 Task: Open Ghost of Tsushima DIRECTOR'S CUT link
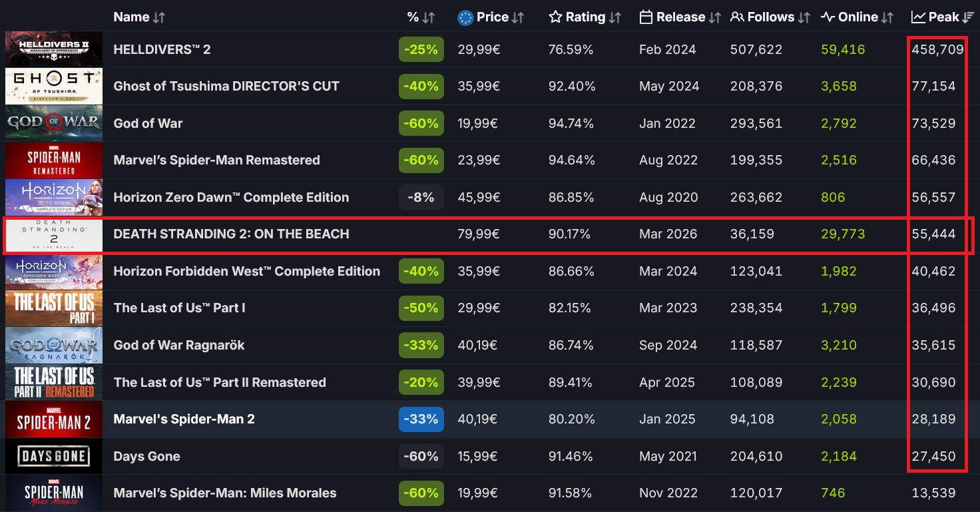[x=226, y=86]
